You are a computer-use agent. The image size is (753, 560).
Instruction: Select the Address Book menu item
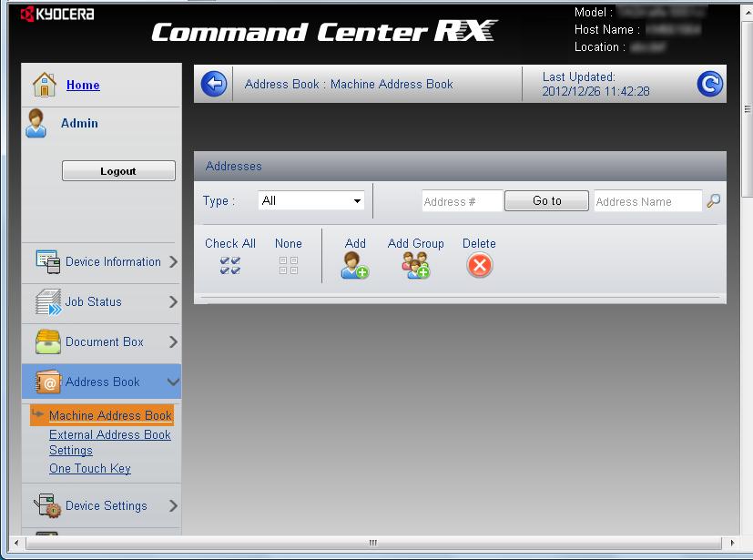pyautogui.click(x=101, y=382)
